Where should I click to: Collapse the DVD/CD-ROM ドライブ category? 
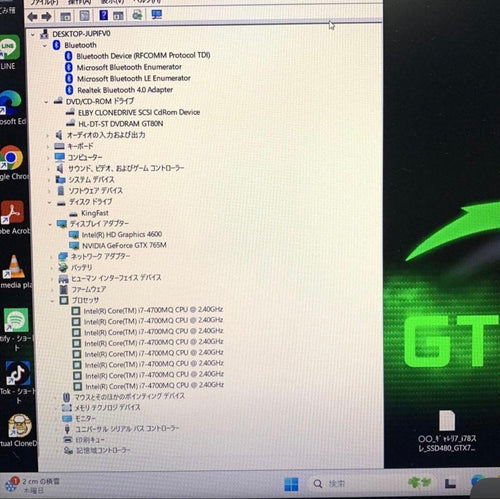point(46,102)
